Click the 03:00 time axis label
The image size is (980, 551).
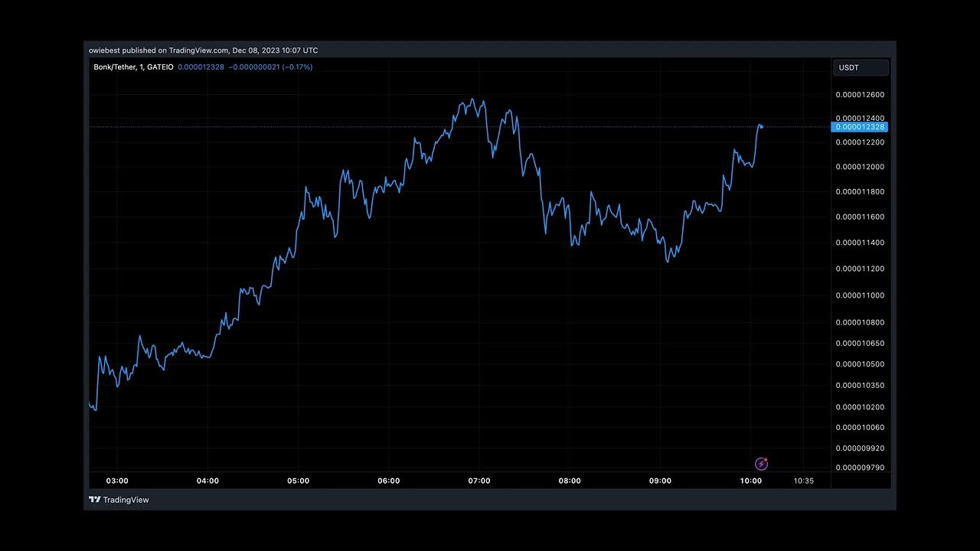click(117, 481)
